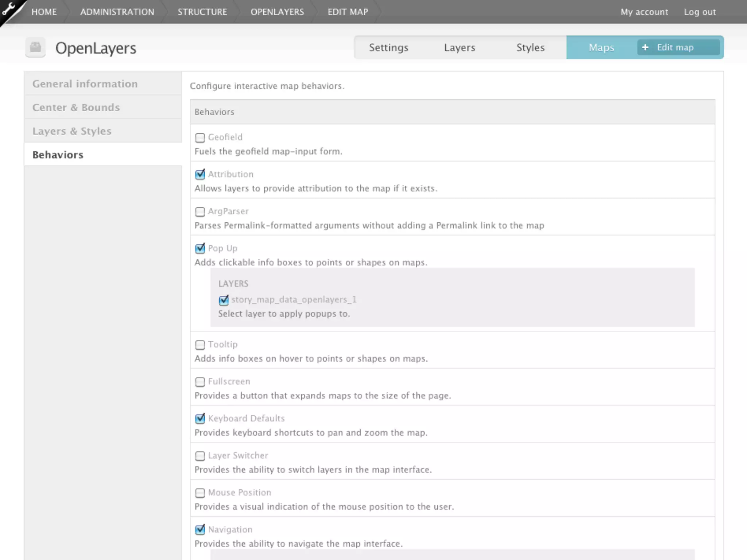This screenshot has height=560, width=747.
Task: Open Center & Bounds section
Action: click(76, 108)
